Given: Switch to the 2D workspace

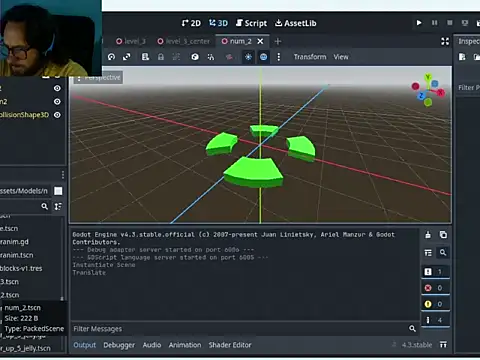Looking at the screenshot, I should [x=191, y=23].
